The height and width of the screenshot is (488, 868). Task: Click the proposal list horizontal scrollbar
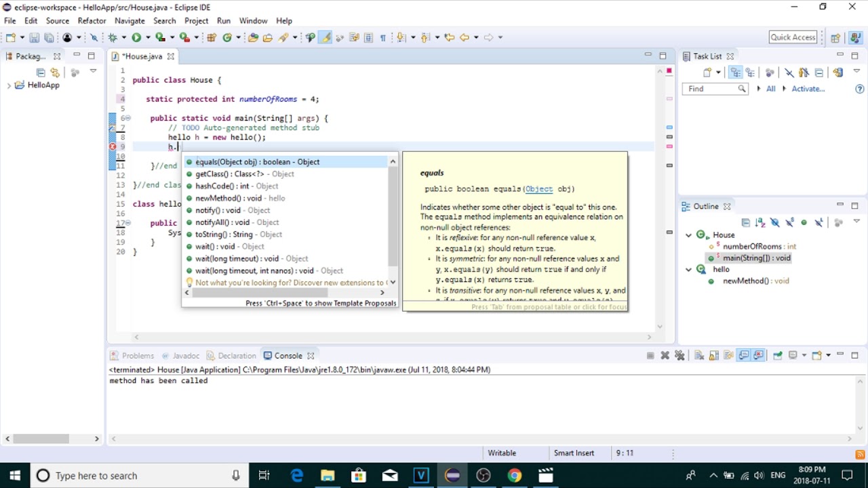260,292
